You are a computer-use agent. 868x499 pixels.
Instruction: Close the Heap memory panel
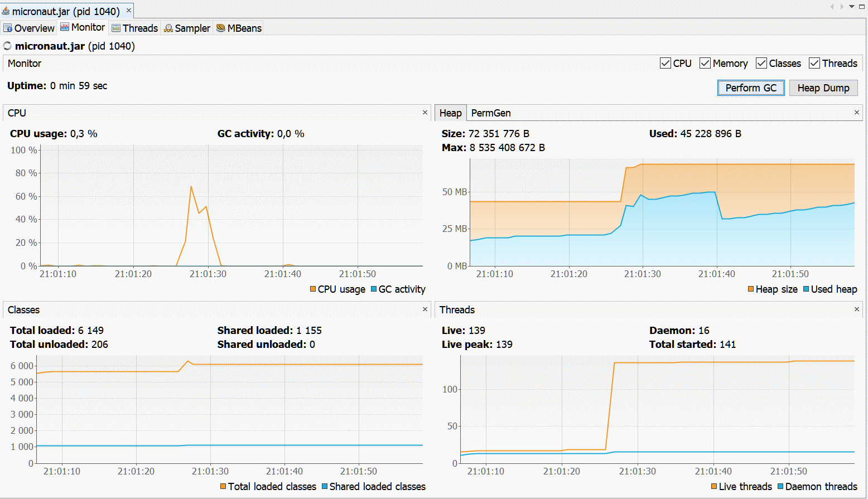pos(857,112)
